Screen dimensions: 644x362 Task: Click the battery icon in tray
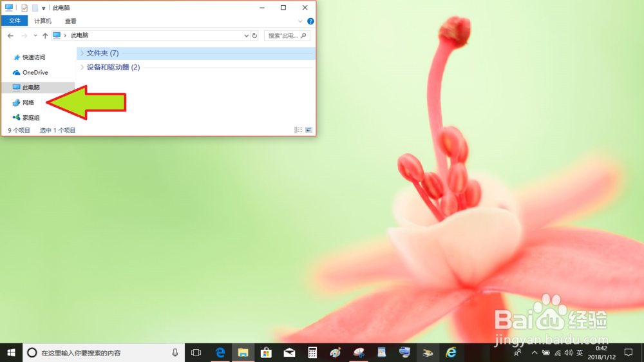pyautogui.click(x=546, y=352)
